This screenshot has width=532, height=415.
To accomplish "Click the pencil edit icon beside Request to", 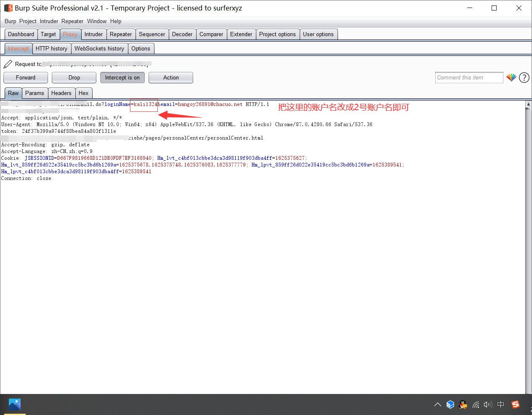I will pos(8,64).
